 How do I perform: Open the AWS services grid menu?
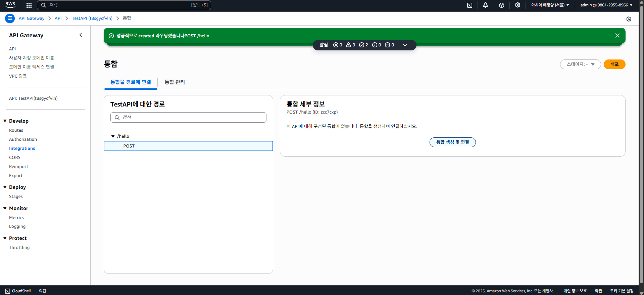29,5
